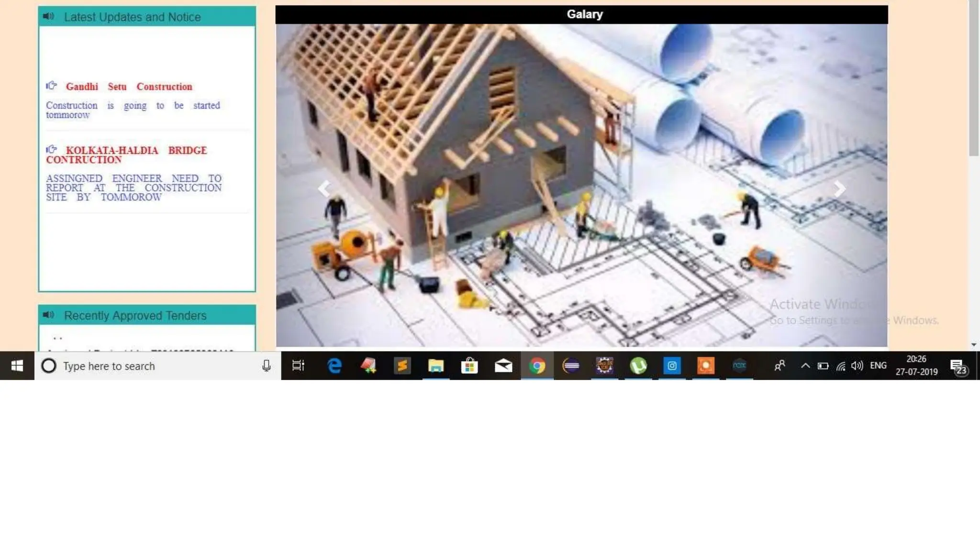The height and width of the screenshot is (551, 980).
Task: Click the page vertical scrollbar thumb
Action: click(x=974, y=79)
